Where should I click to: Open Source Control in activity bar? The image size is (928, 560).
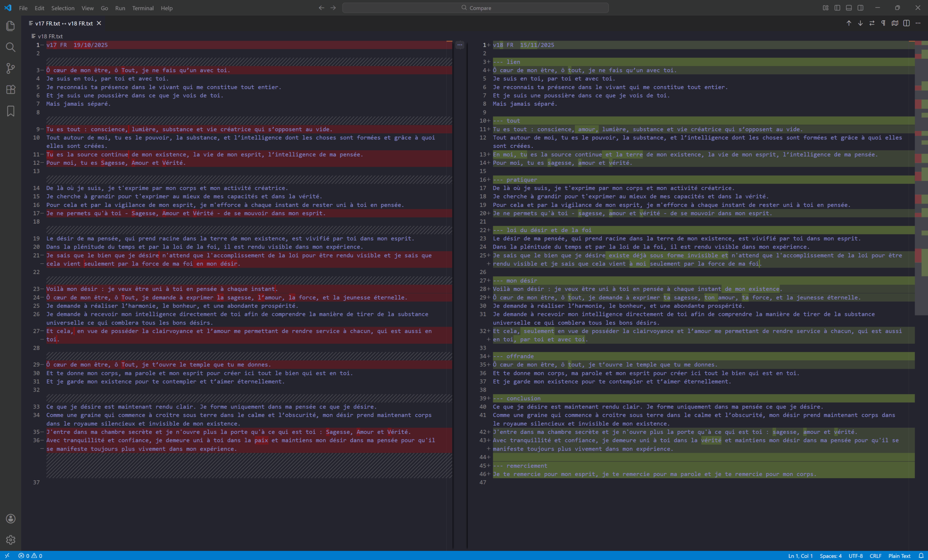click(x=11, y=68)
